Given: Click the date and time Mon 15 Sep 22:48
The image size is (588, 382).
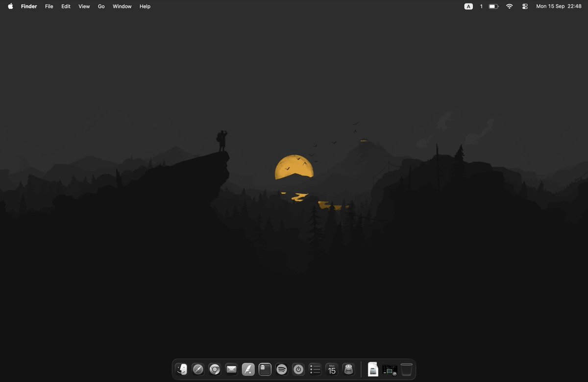Looking at the screenshot, I should pos(559,6).
